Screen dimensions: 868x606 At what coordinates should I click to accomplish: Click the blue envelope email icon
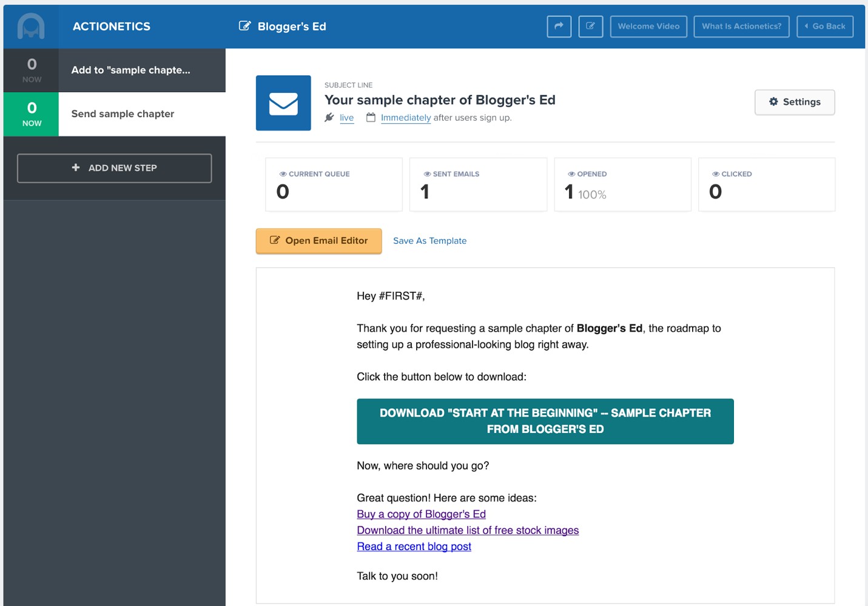pos(283,103)
